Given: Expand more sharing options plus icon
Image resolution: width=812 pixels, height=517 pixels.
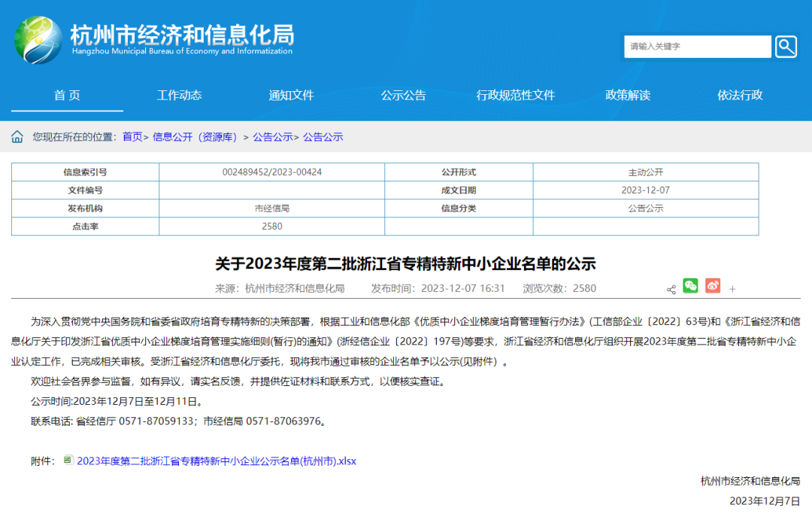Looking at the screenshot, I should click(x=732, y=289).
